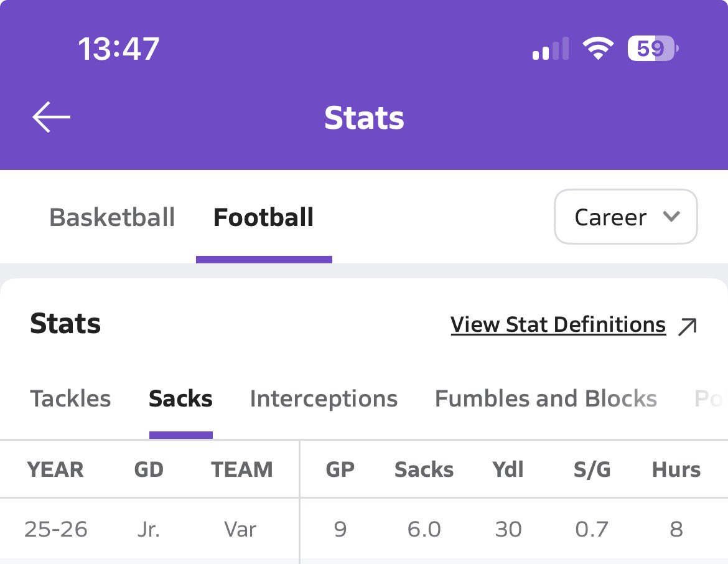Tap the YEAR column header
This screenshot has height=564, width=728.
coord(55,469)
